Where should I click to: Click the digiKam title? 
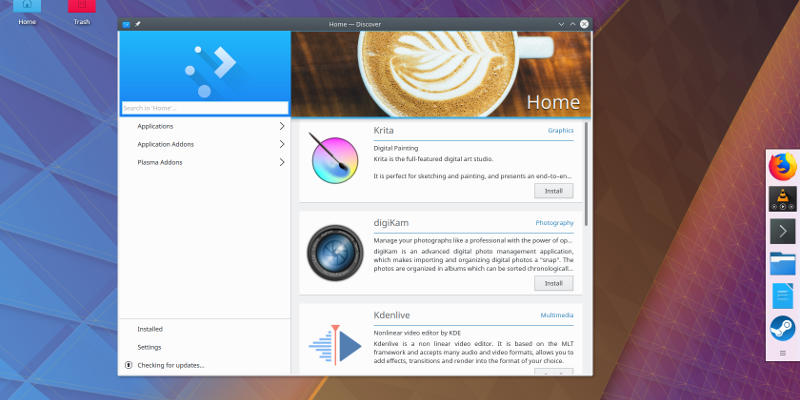[x=391, y=223]
